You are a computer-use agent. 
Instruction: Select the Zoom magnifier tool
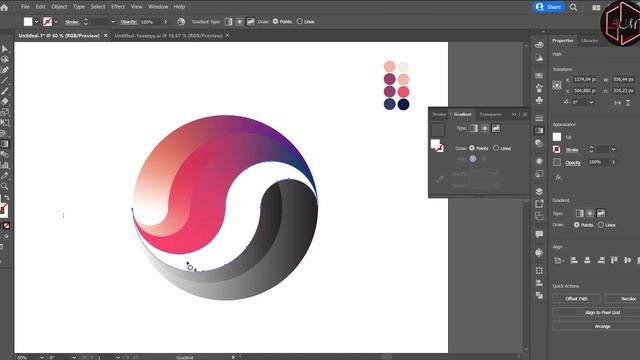click(5, 187)
